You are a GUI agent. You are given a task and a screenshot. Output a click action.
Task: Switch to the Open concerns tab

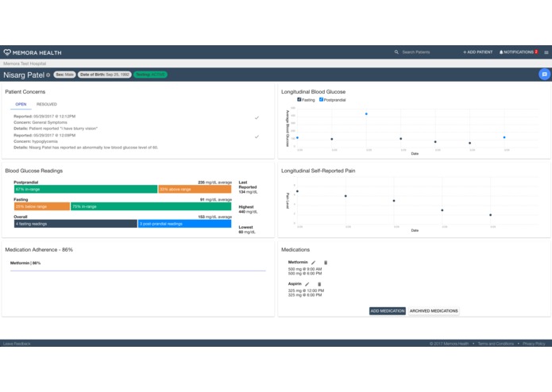coord(21,104)
